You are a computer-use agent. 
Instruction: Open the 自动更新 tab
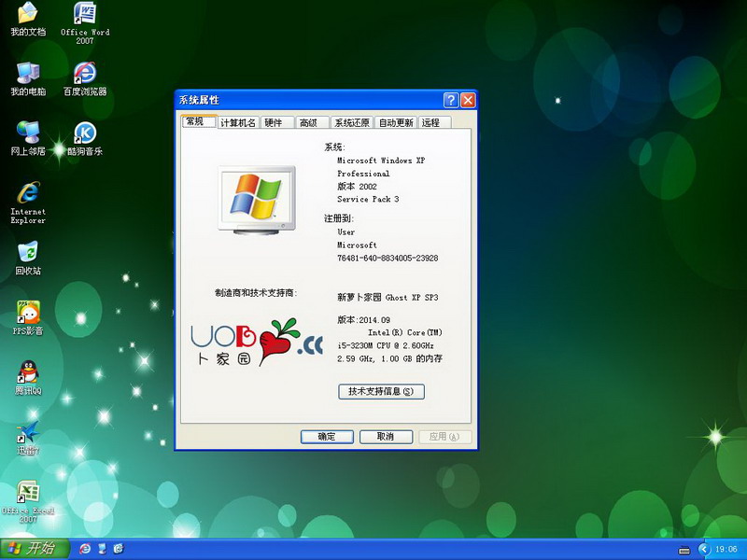click(x=395, y=123)
